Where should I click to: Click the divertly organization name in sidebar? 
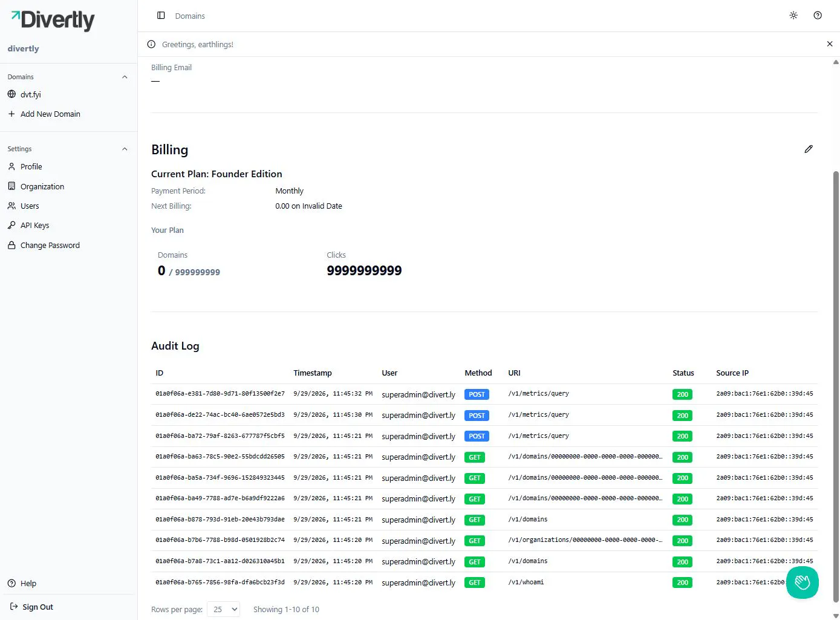[x=23, y=48]
